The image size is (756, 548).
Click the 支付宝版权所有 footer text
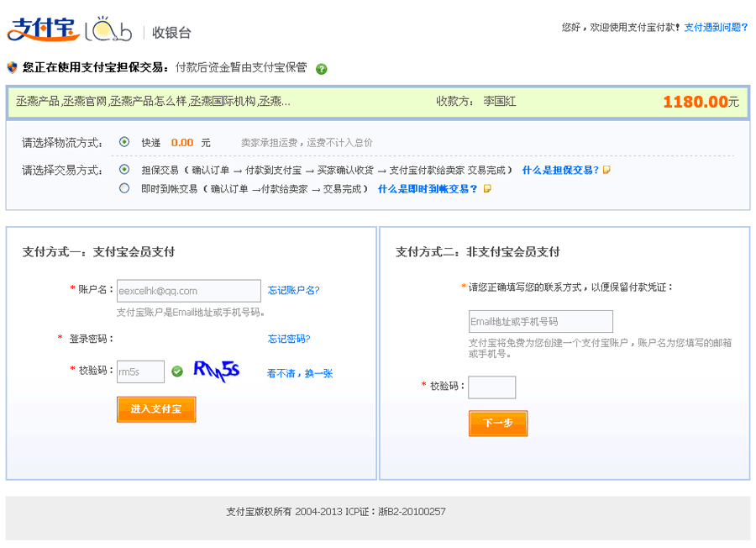click(x=336, y=511)
